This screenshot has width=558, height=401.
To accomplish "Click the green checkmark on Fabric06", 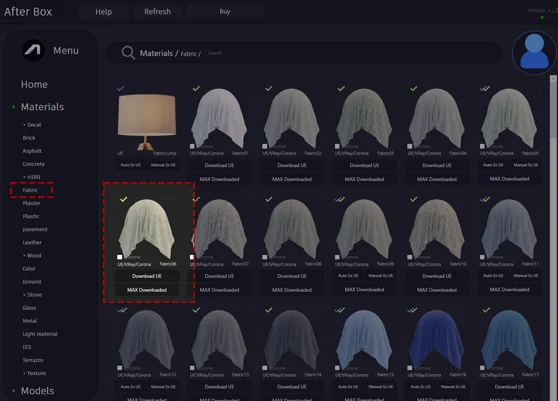I will tap(123, 199).
